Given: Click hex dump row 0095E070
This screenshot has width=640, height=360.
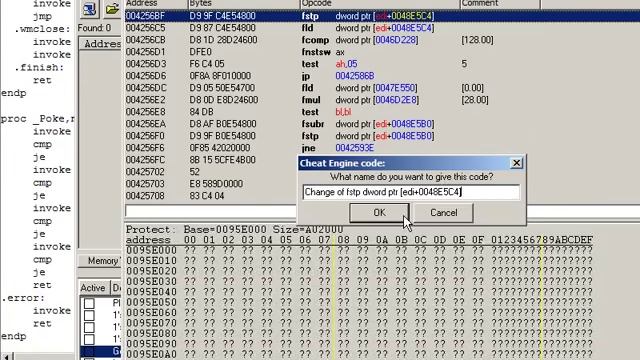Looking at the screenshot, I should pyautogui.click(x=359, y=323).
